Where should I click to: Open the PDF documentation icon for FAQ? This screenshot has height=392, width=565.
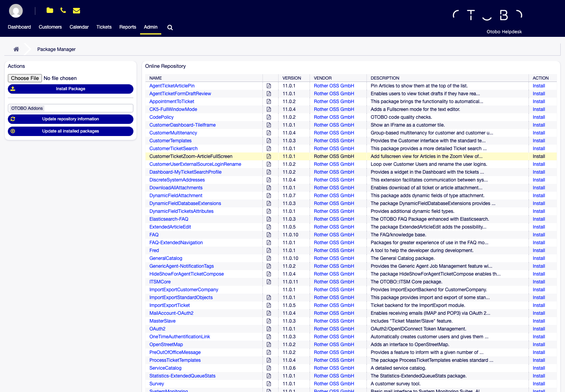pos(269,235)
